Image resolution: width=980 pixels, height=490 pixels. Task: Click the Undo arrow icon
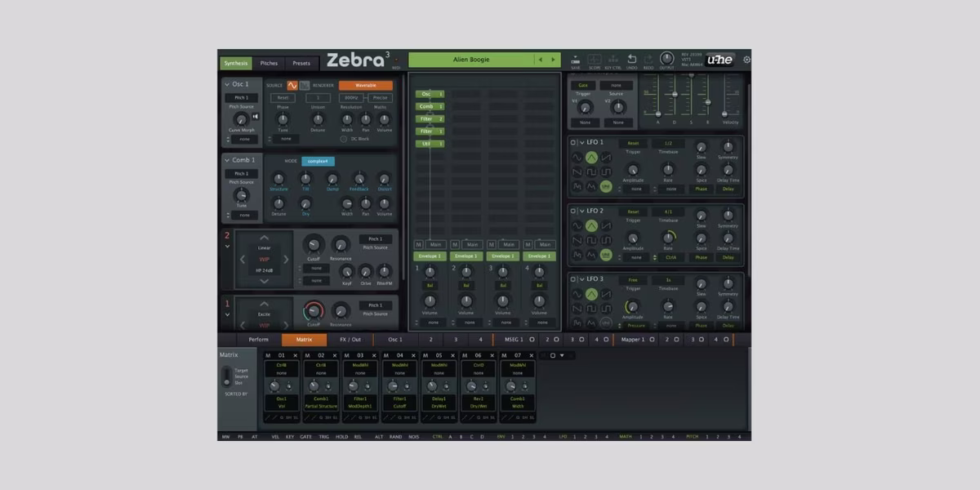[632, 59]
